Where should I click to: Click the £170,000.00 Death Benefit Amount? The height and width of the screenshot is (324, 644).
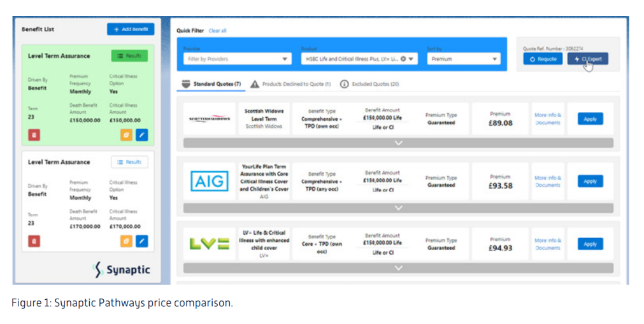point(85,226)
